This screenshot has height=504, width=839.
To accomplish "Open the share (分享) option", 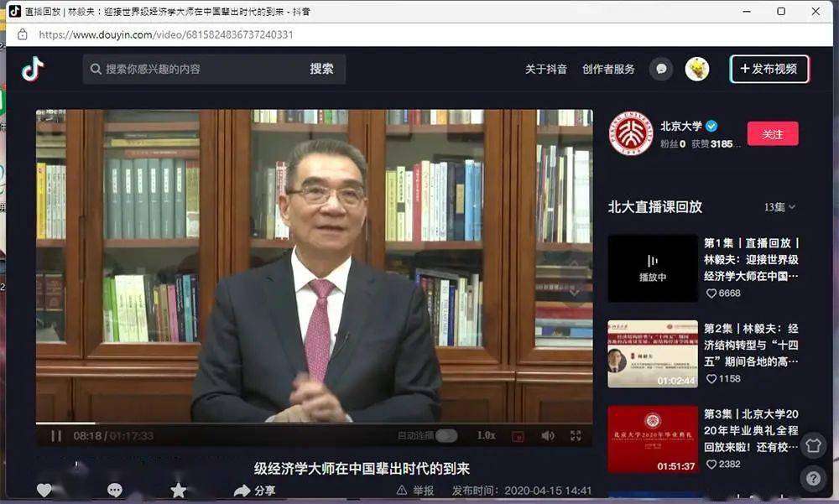I will (256, 489).
